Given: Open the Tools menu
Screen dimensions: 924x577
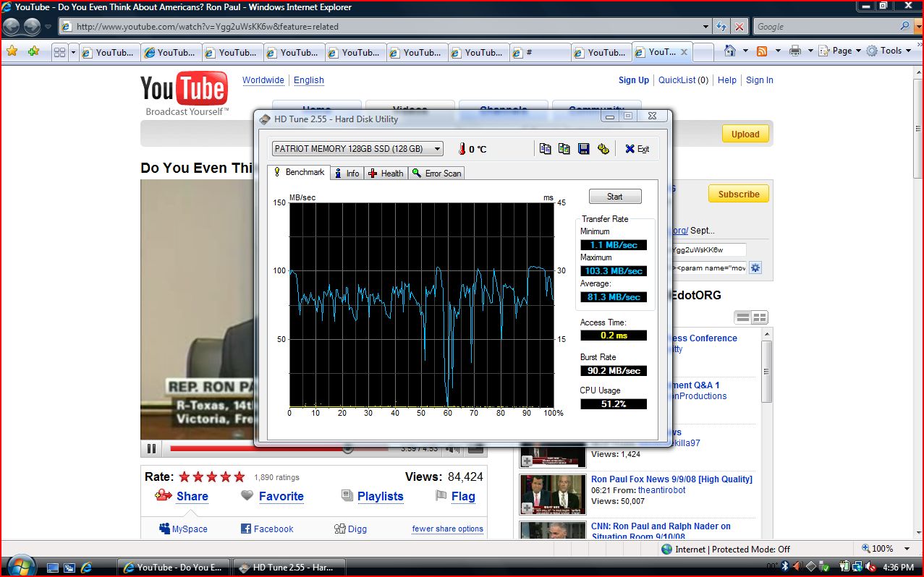Looking at the screenshot, I should [889, 51].
